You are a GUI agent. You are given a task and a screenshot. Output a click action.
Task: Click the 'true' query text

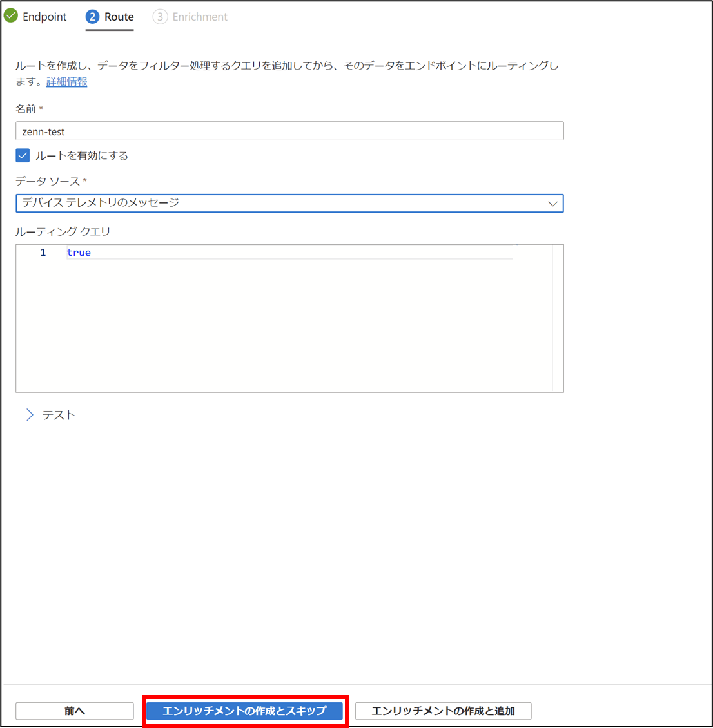coord(79,253)
